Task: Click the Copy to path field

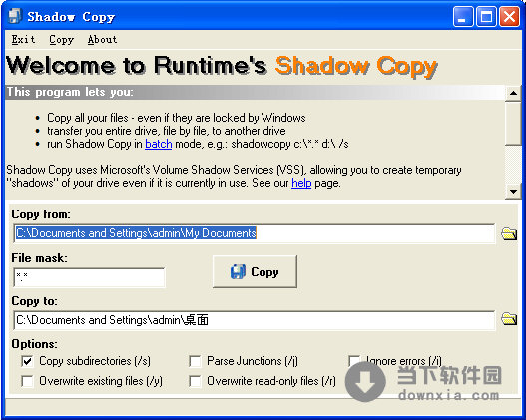Action: coord(255,320)
